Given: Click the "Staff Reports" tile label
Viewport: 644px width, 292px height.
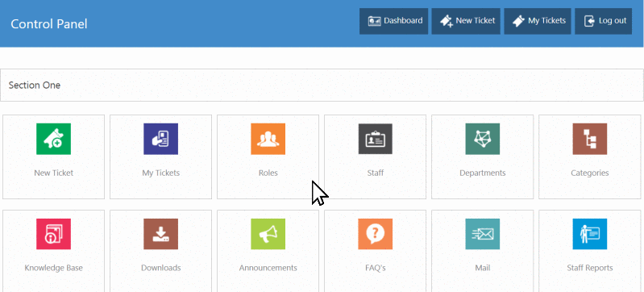Looking at the screenshot, I should click(590, 268).
